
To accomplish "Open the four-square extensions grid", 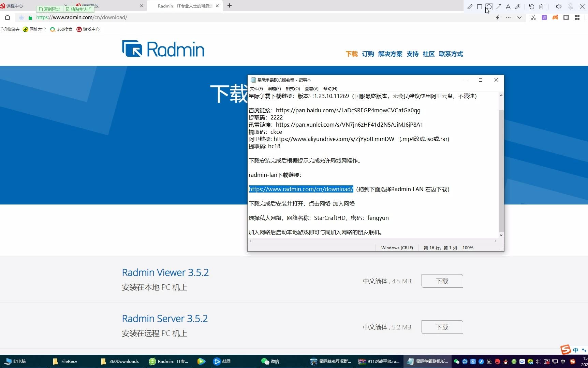I will pos(577,17).
